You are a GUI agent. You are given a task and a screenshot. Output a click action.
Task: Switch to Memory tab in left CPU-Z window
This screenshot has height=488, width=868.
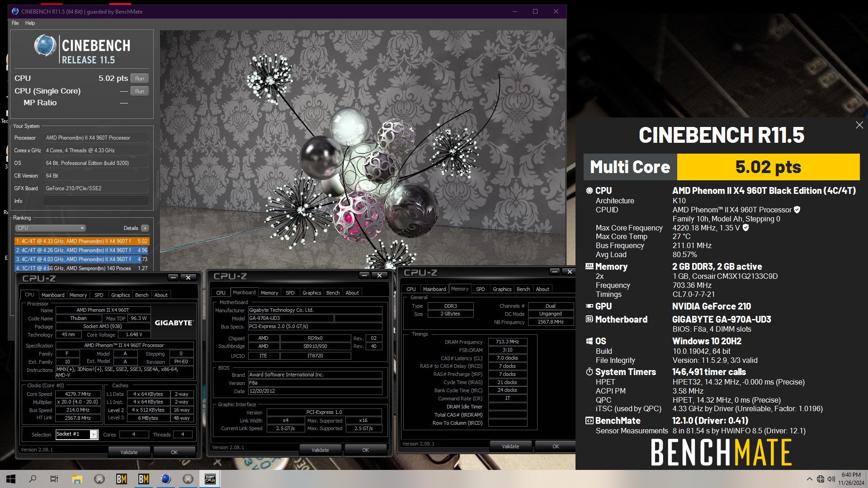(x=78, y=295)
